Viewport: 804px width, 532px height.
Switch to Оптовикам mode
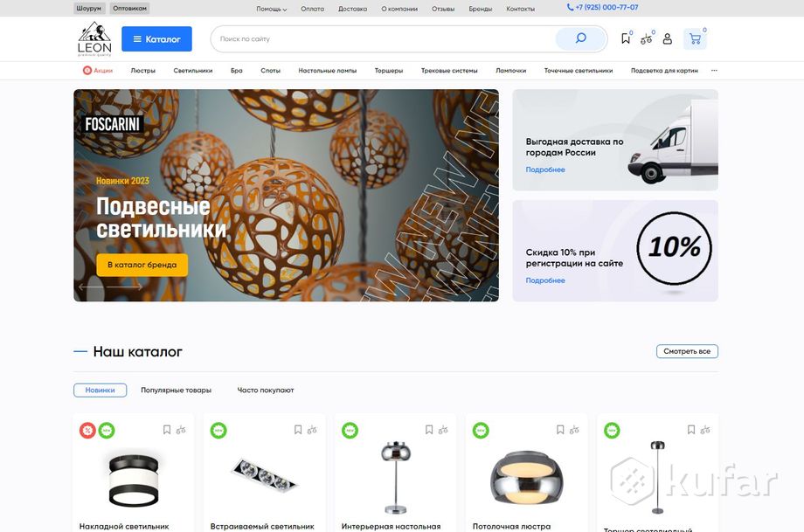pos(130,9)
